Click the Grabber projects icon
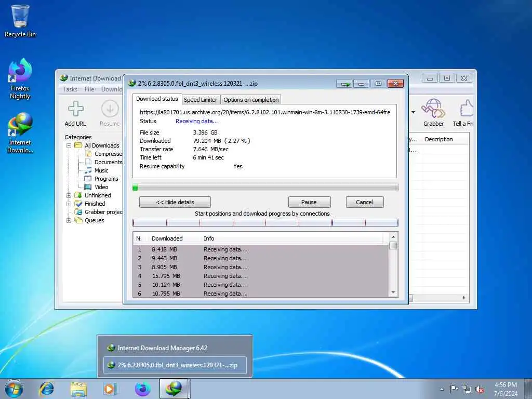This screenshot has width=532, height=399. (x=78, y=212)
